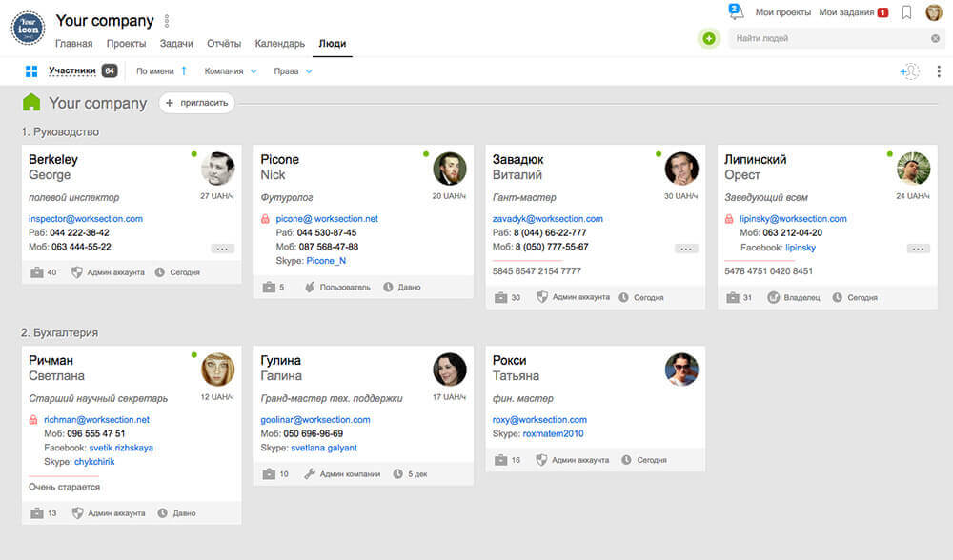953x560 pixels.
Task: Click the green home icon of Your company
Action: 31,102
